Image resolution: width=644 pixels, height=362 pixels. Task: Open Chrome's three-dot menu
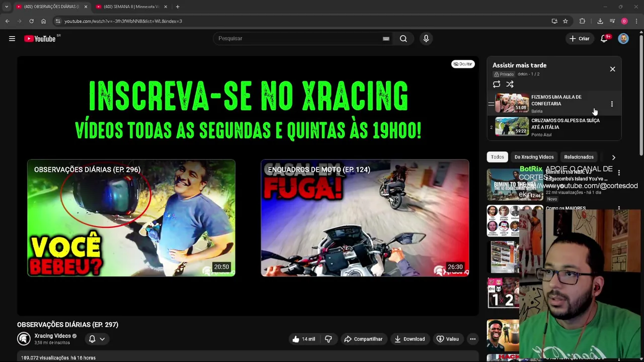coord(636,21)
